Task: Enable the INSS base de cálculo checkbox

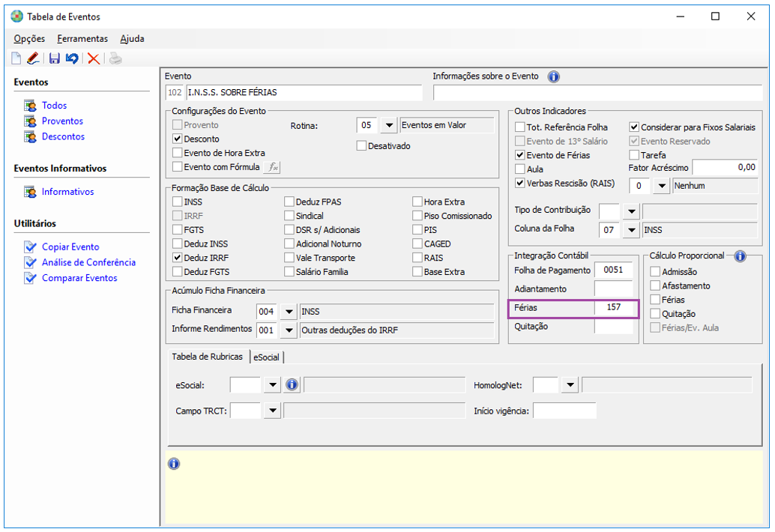Action: (178, 202)
